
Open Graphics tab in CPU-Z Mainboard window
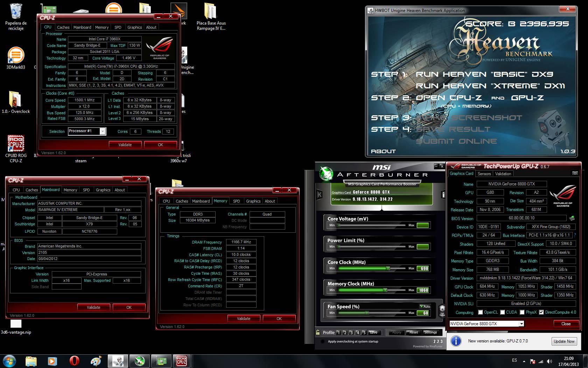coord(103,190)
